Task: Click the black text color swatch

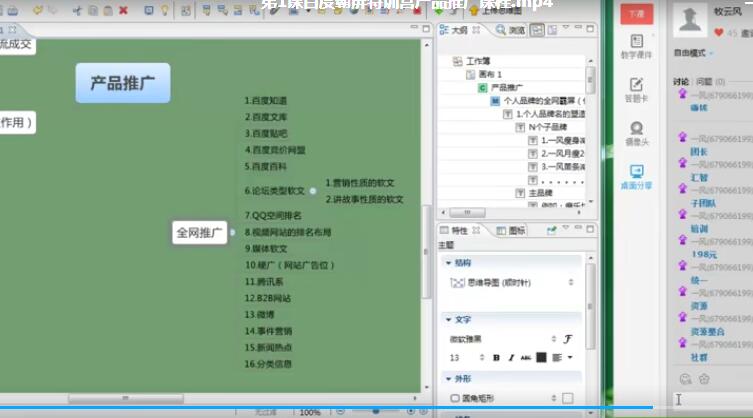Action: [x=541, y=357]
